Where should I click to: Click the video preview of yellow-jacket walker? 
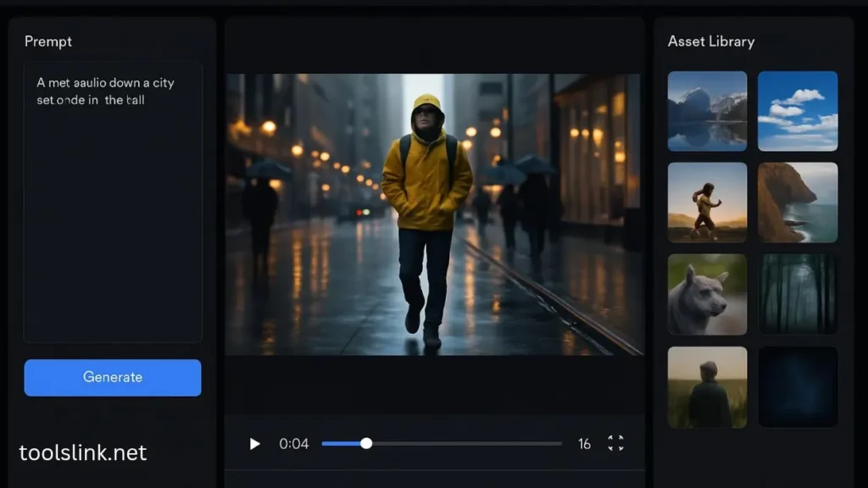435,214
